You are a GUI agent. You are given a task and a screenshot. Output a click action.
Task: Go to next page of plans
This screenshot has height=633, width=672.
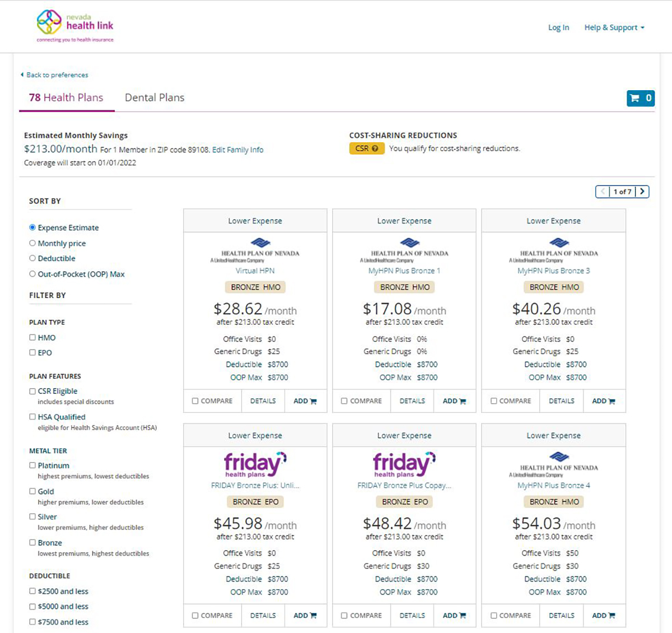(x=642, y=192)
